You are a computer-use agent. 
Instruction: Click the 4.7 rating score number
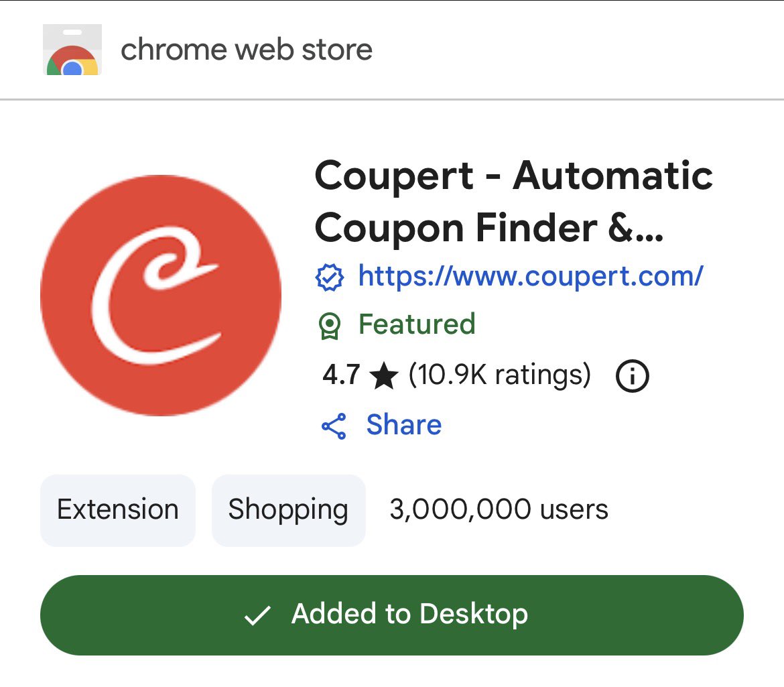[x=341, y=375]
